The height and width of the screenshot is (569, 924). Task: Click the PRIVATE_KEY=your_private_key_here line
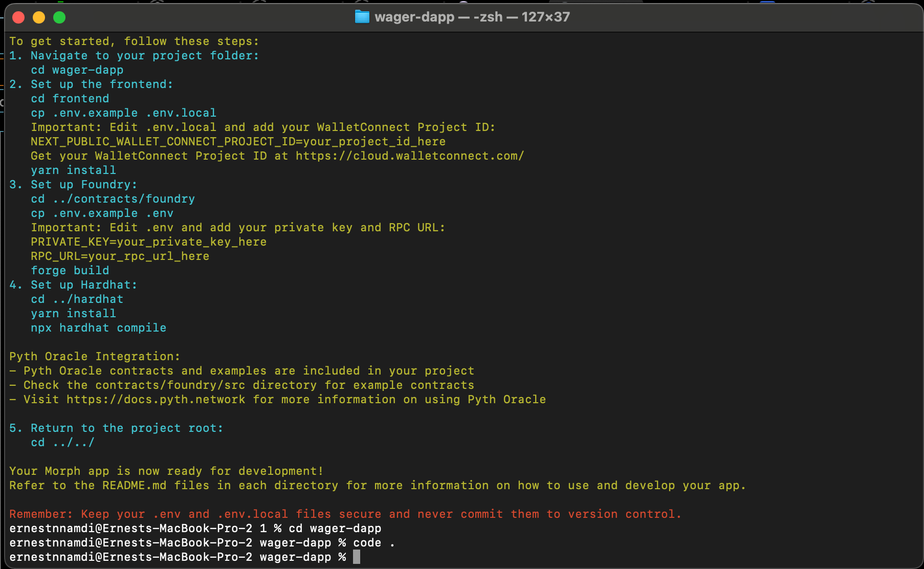coord(148,242)
